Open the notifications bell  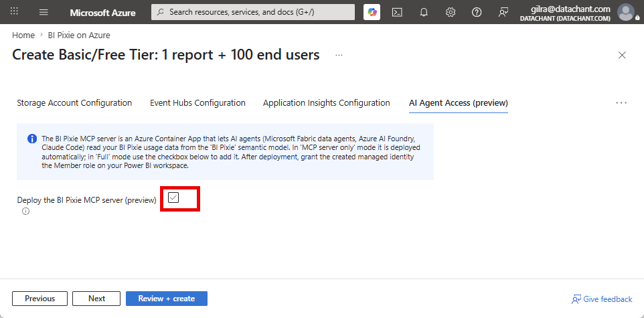[424, 12]
